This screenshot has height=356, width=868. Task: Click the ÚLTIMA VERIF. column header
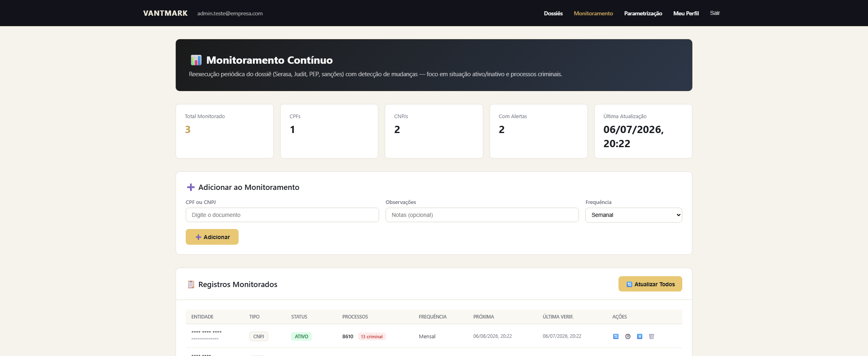558,316
